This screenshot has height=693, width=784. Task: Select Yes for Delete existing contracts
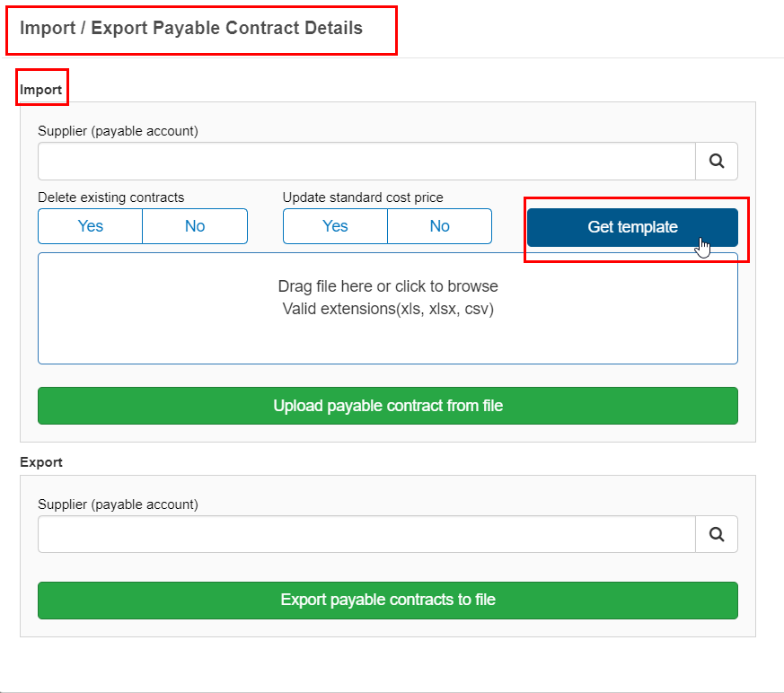click(91, 226)
